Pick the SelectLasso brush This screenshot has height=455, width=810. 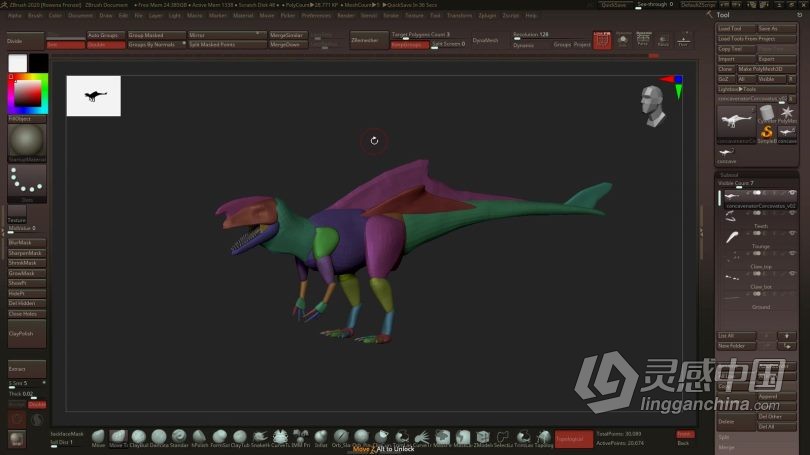pos(503,437)
